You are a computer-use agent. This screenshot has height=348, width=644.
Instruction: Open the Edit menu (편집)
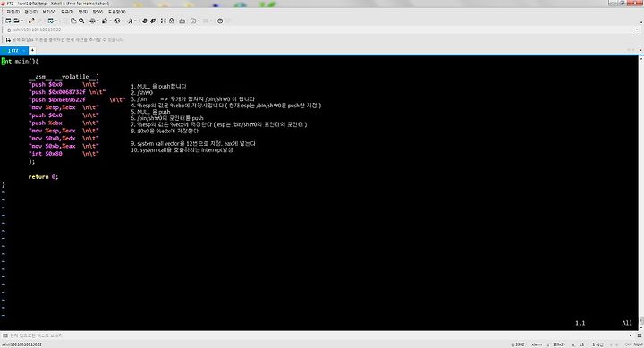[x=30, y=12]
